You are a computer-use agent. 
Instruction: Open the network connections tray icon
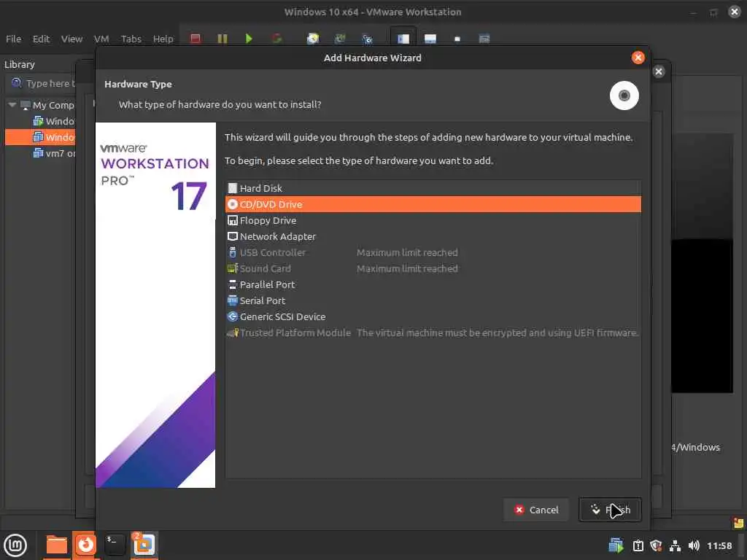pyautogui.click(x=675, y=545)
